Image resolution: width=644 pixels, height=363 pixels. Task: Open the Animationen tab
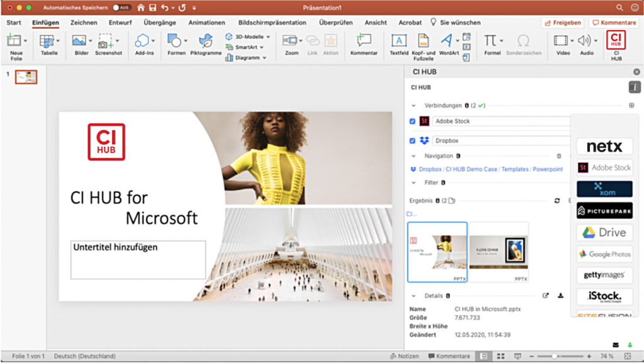(x=206, y=23)
